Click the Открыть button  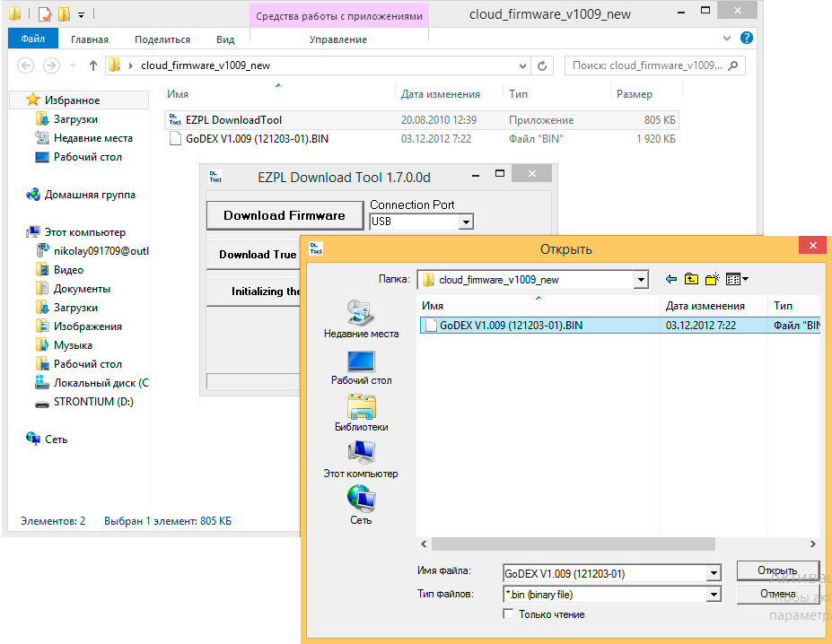click(776, 570)
